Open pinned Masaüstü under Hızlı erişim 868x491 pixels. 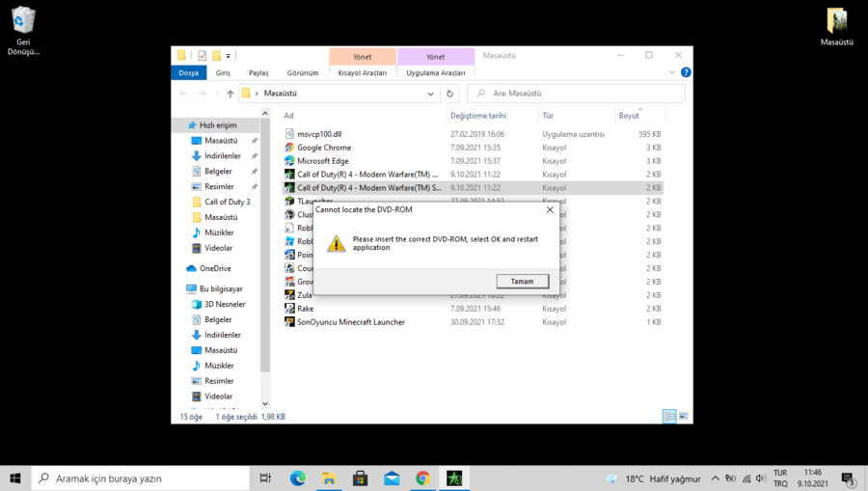click(221, 141)
